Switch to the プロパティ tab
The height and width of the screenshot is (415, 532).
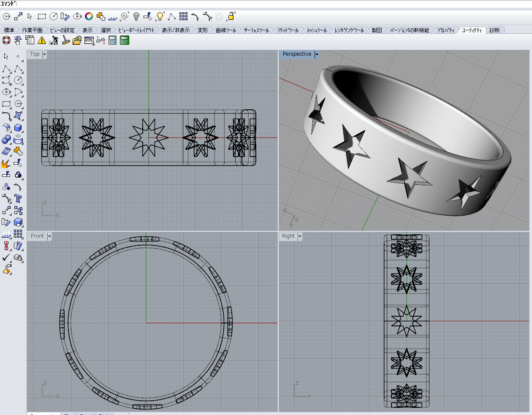pos(446,30)
